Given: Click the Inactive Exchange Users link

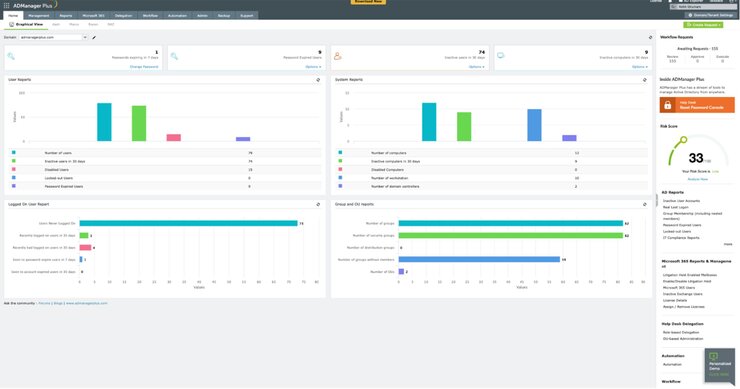Looking at the screenshot, I should tap(682, 294).
